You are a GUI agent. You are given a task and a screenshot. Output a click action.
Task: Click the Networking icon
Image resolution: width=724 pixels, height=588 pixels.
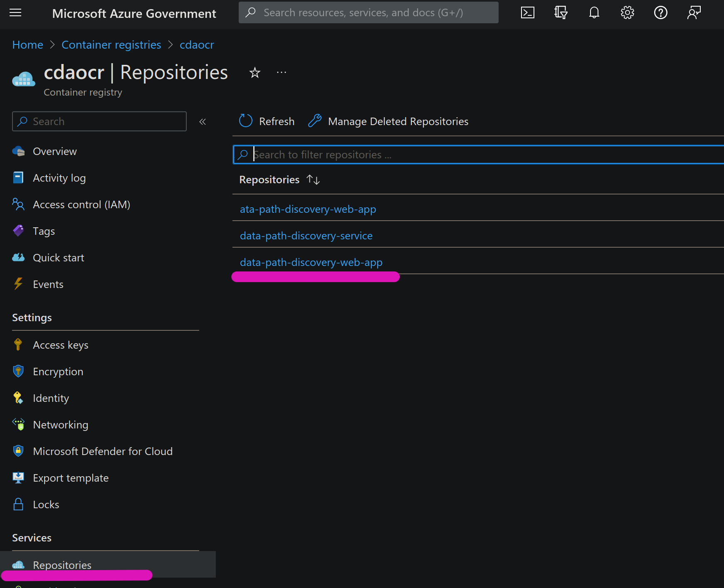19,424
